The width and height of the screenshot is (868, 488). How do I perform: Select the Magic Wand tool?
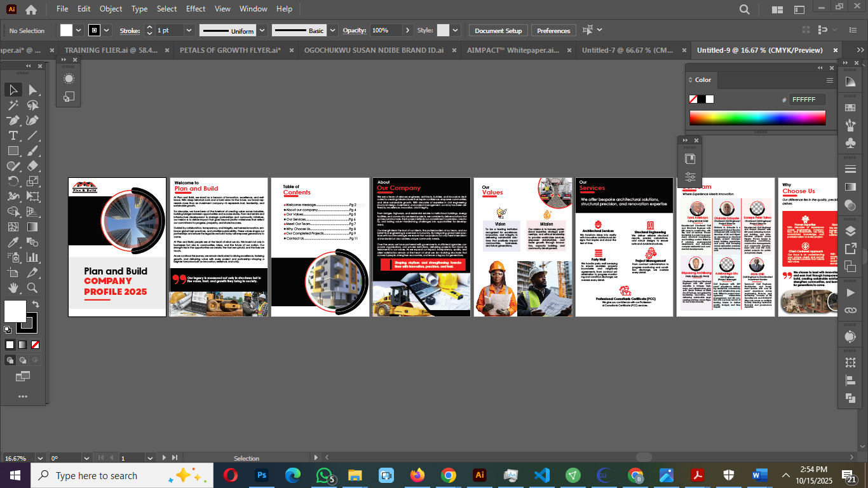[13, 105]
